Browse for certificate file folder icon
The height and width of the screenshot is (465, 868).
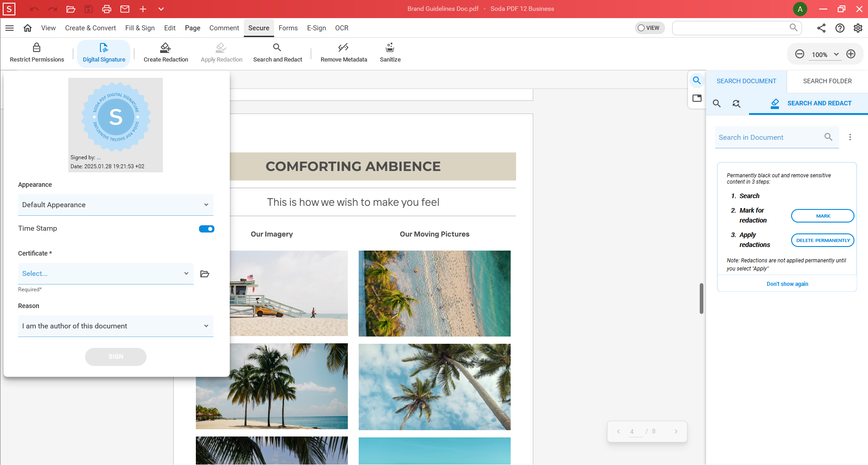(205, 274)
